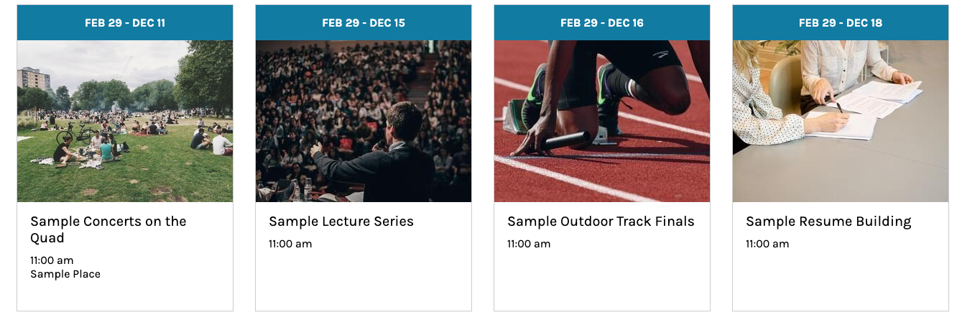Click the track runner starting-block photo
980x333 pixels.
tap(602, 121)
